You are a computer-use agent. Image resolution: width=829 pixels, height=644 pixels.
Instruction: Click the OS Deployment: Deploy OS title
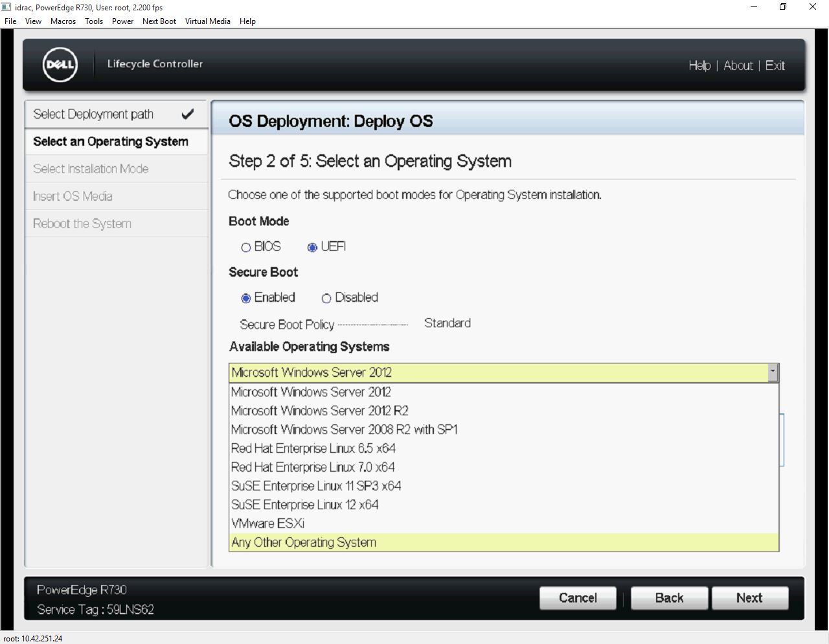pyautogui.click(x=330, y=121)
